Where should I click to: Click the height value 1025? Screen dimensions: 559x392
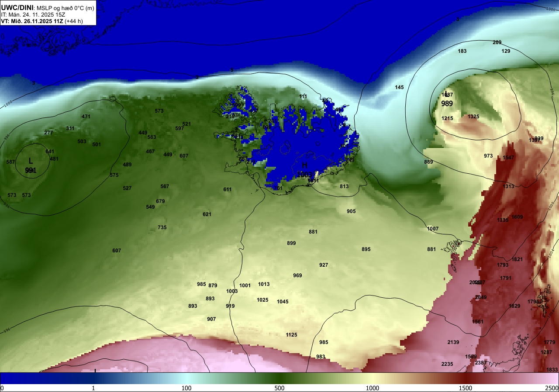click(262, 300)
